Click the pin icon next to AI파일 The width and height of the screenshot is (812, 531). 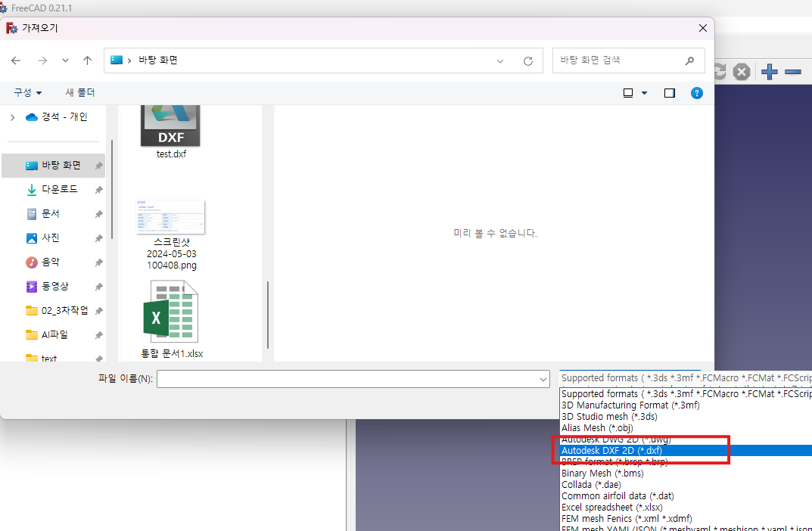pos(98,335)
